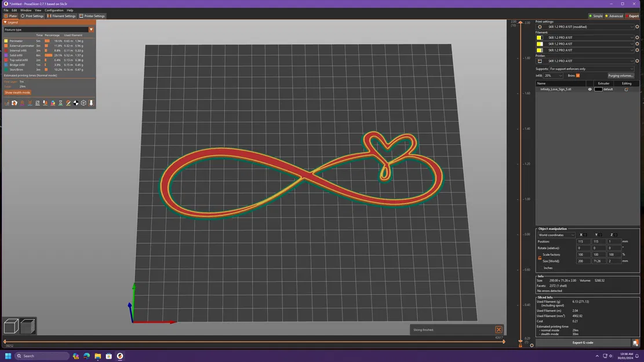
Task: Click editing icon for Infinity_Love_Sign_5.stl
Action: tap(627, 89)
